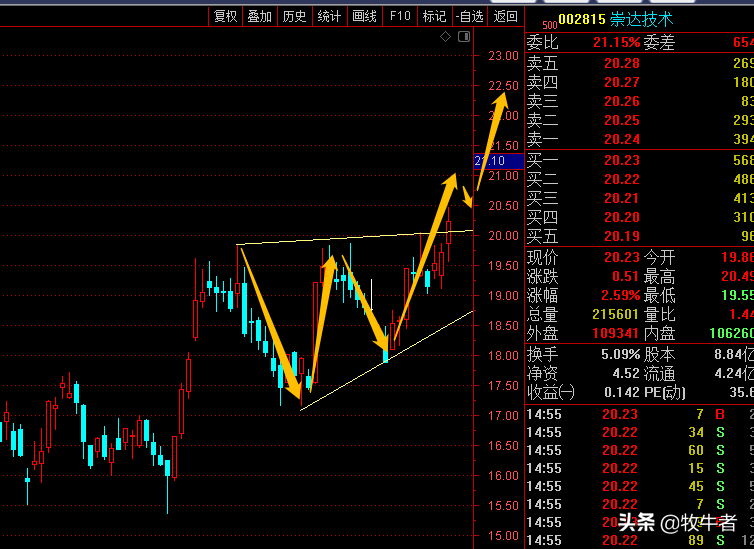The height and width of the screenshot is (549, 754).
Task: Click the 卖一 price 20.24
Action: click(622, 139)
